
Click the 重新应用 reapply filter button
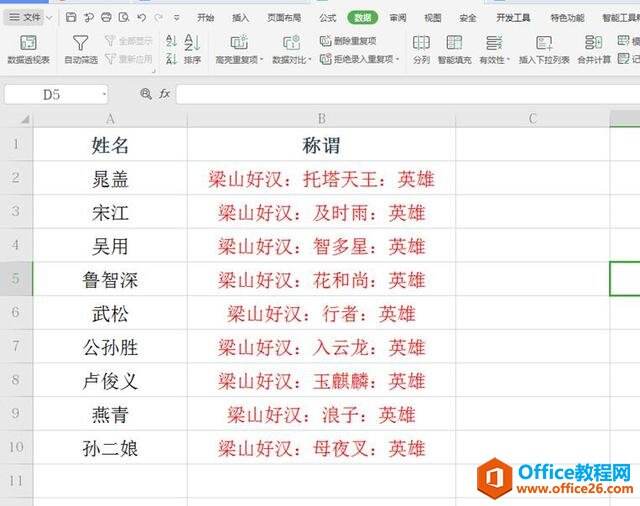tap(129, 59)
